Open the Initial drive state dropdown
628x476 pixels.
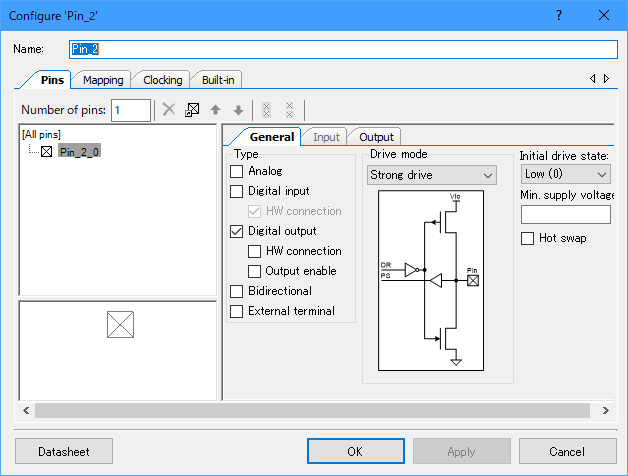(x=566, y=175)
